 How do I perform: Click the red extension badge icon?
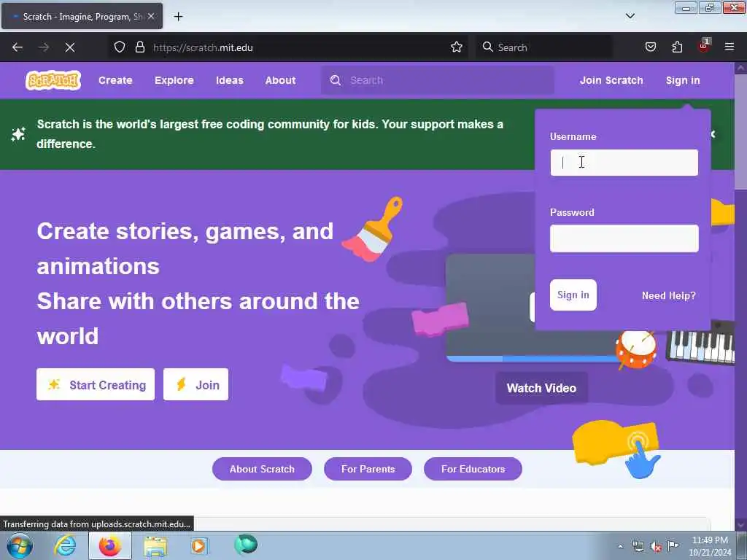coord(703,46)
